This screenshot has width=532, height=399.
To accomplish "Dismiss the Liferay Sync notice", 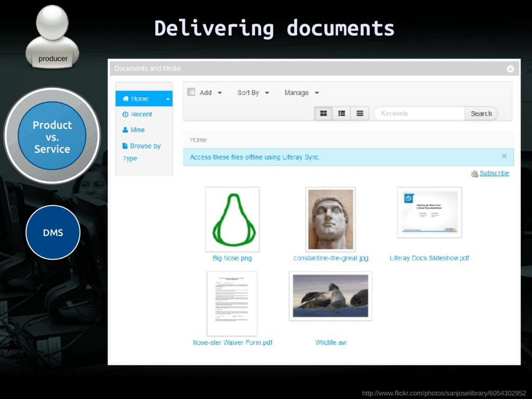I will (504, 156).
